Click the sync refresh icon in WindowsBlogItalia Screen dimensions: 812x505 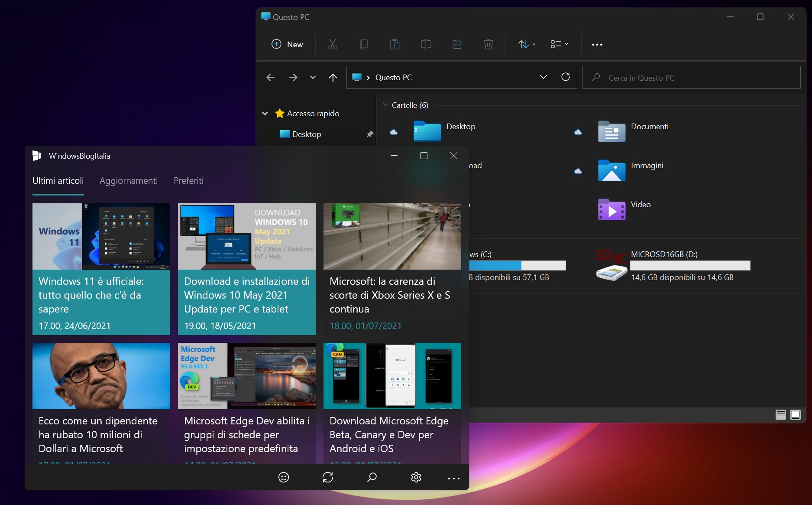coord(328,477)
